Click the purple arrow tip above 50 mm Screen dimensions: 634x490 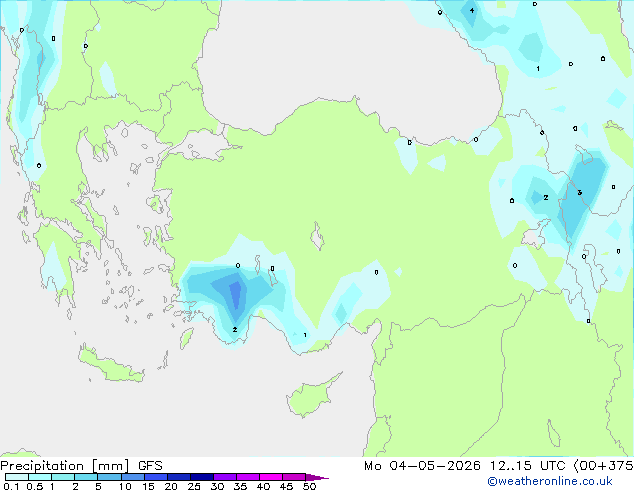point(317,477)
